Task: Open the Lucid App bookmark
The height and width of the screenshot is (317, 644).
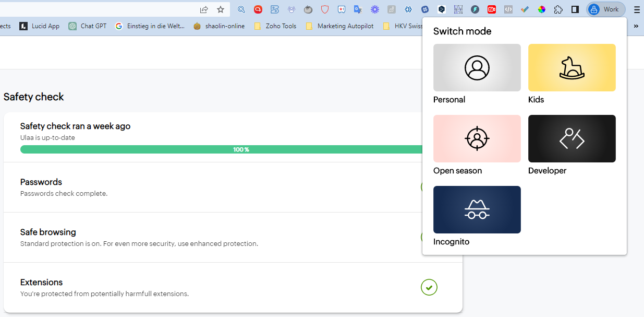Action: pyautogui.click(x=40, y=26)
